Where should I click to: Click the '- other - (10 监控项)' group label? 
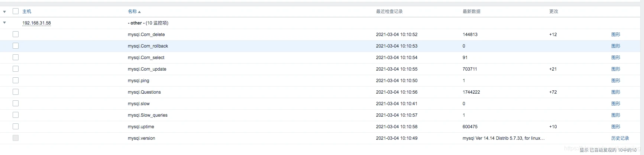tap(148, 23)
